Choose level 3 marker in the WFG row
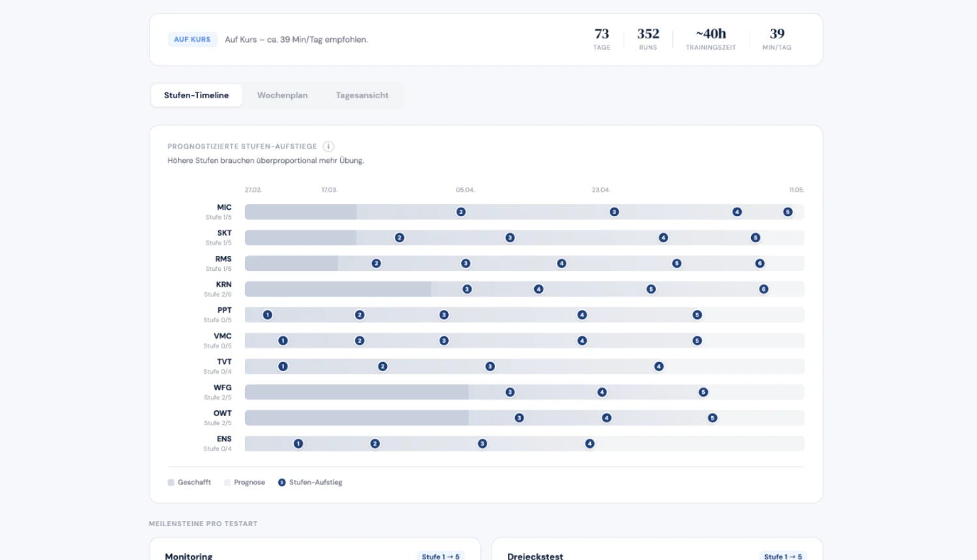The width and height of the screenshot is (977, 560). tap(510, 392)
